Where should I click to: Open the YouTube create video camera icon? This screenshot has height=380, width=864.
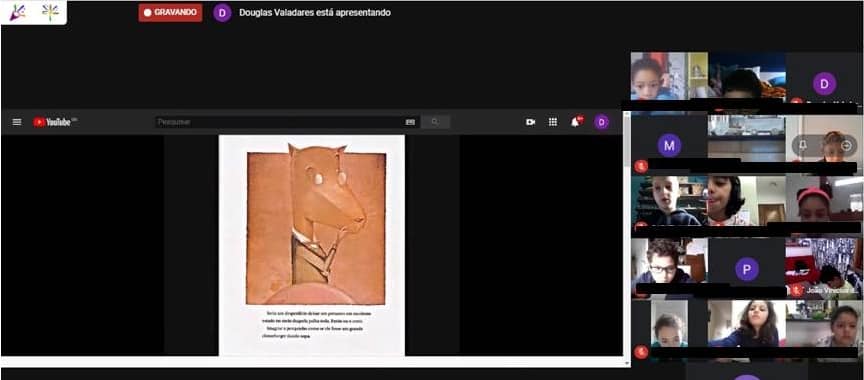coord(531,122)
